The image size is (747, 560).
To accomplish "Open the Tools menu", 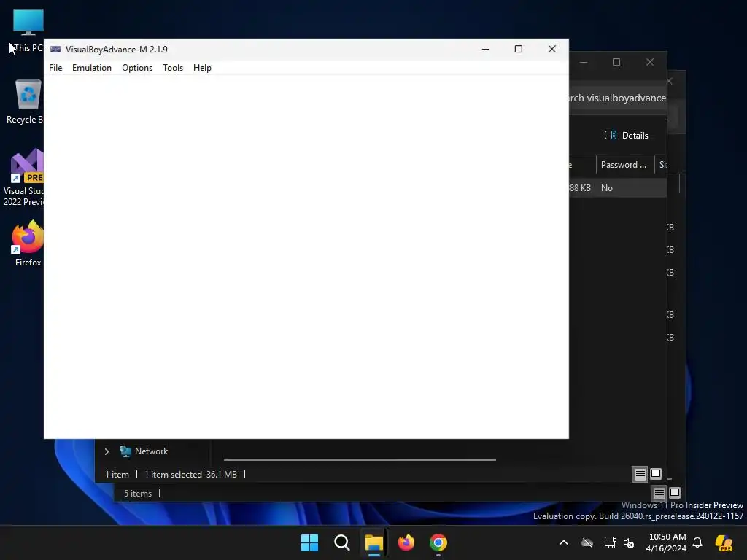I will click(172, 68).
